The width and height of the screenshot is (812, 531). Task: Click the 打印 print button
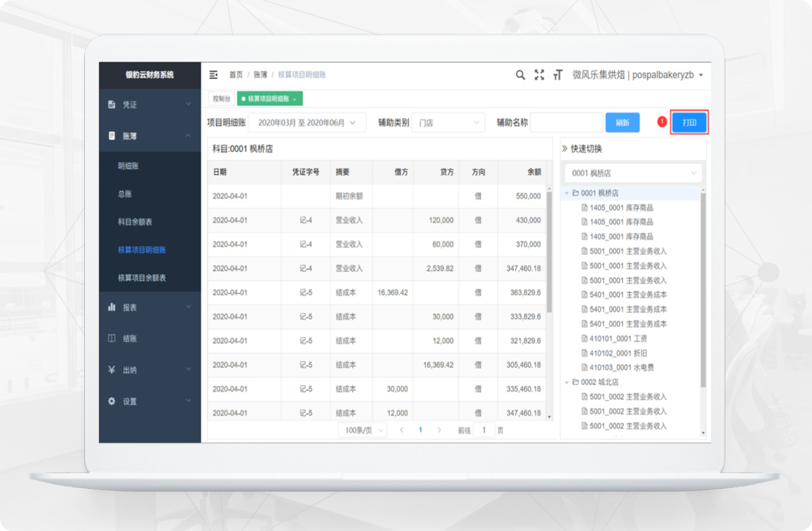click(x=689, y=123)
